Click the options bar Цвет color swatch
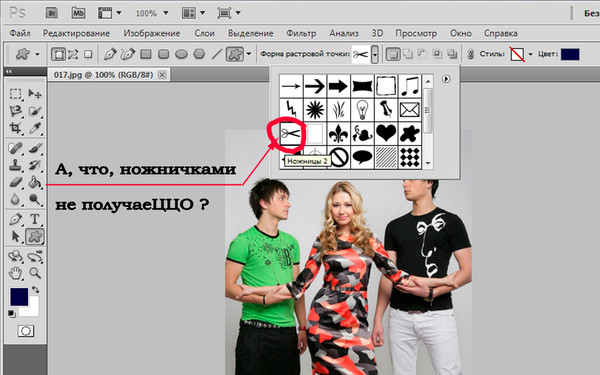This screenshot has height=375, width=600. [570, 54]
